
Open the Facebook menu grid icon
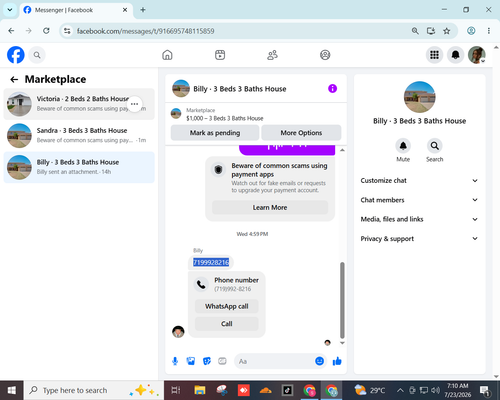(x=434, y=55)
